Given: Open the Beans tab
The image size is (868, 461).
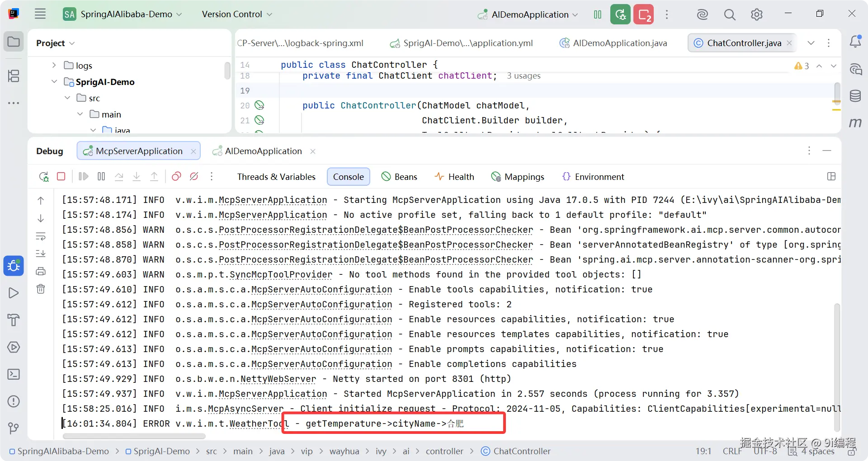Looking at the screenshot, I should 399,177.
